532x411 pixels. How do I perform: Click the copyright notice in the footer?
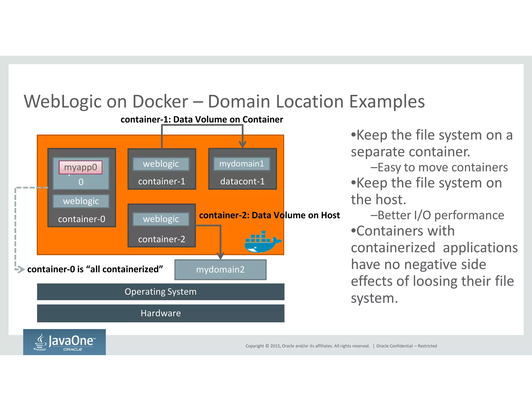[x=307, y=346]
